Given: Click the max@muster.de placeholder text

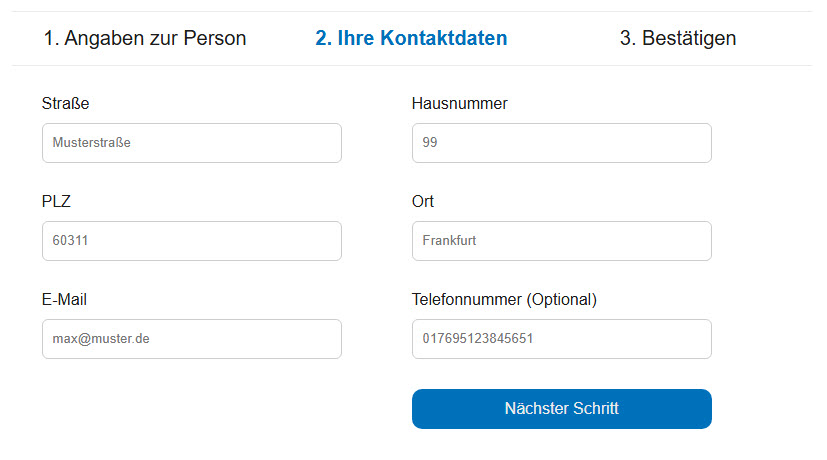Looking at the screenshot, I should pos(101,339).
